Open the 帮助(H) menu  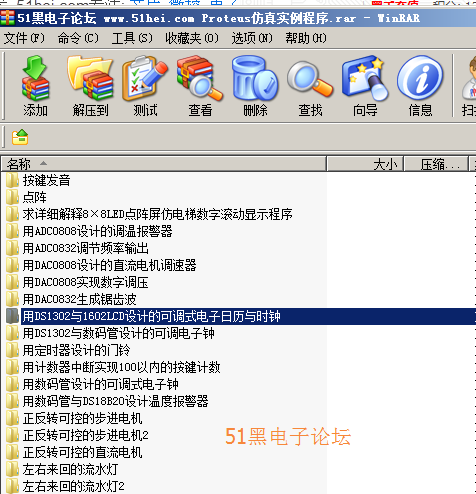pyautogui.click(x=306, y=38)
